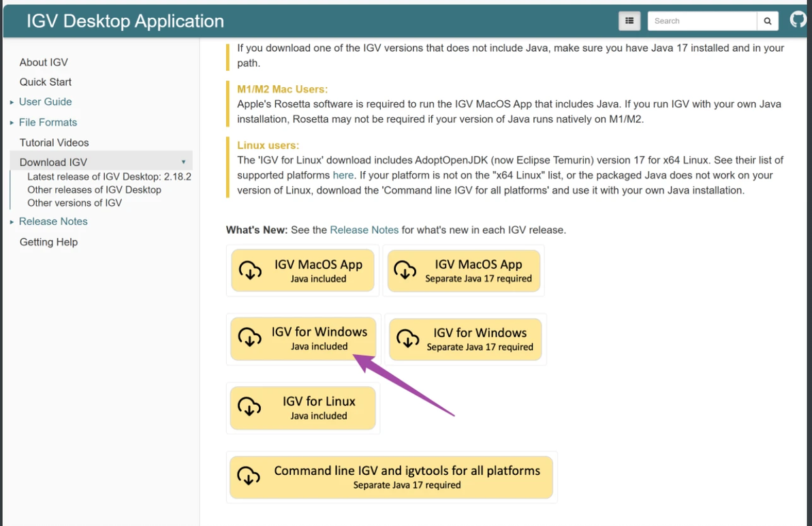Click the GitHub icon in header
Screen dimensions: 812x526
point(798,20)
